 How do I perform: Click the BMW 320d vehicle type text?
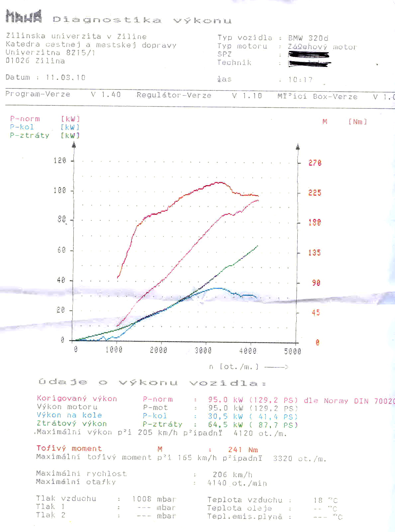coord(308,38)
